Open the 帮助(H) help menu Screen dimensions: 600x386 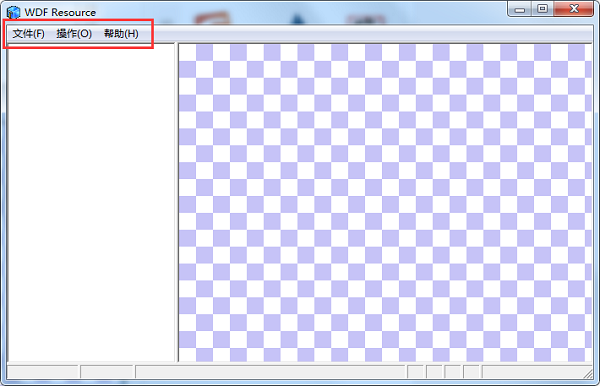[121, 34]
